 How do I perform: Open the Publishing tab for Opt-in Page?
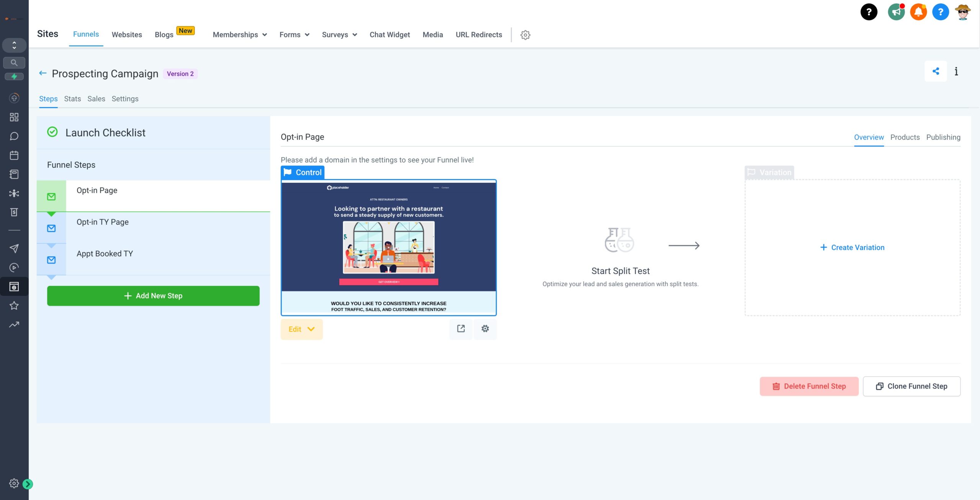click(x=943, y=137)
